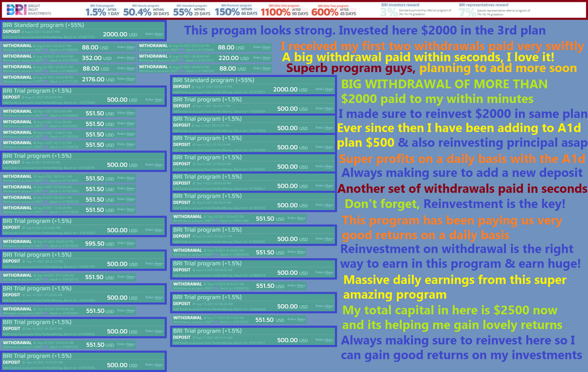The height and width of the screenshot is (372, 588).
Task: Select the Sep-8-2021 Trial program deposit
Action: [x=254, y=201]
